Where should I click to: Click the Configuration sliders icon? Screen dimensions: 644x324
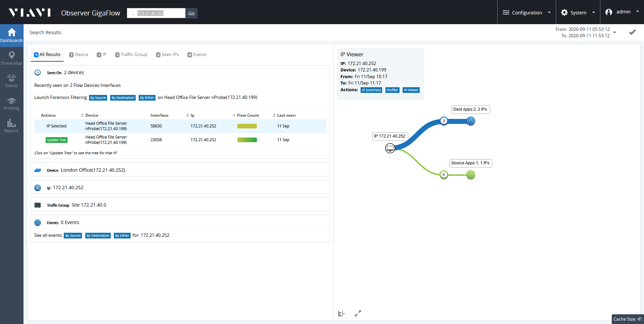(x=506, y=12)
